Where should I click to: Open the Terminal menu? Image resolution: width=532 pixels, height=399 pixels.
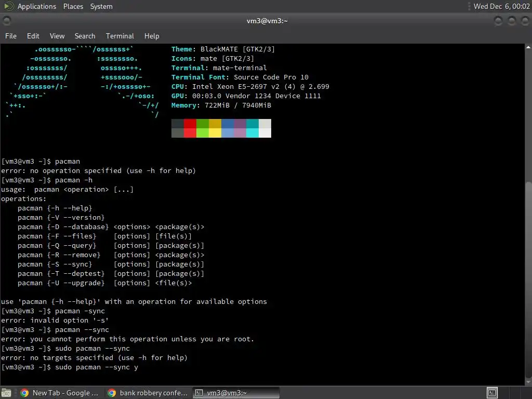(x=120, y=36)
